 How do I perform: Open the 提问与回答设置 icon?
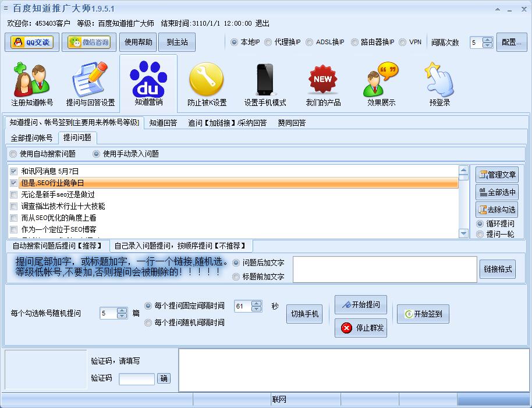tap(90, 84)
